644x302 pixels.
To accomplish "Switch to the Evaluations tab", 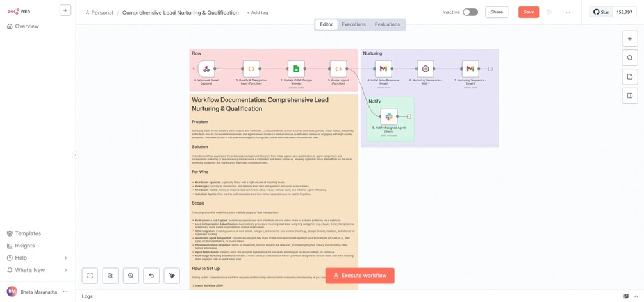I will pos(387,24).
